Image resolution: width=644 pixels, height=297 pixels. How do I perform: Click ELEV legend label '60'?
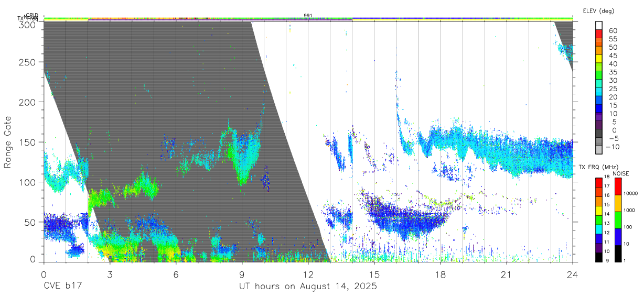click(612, 31)
